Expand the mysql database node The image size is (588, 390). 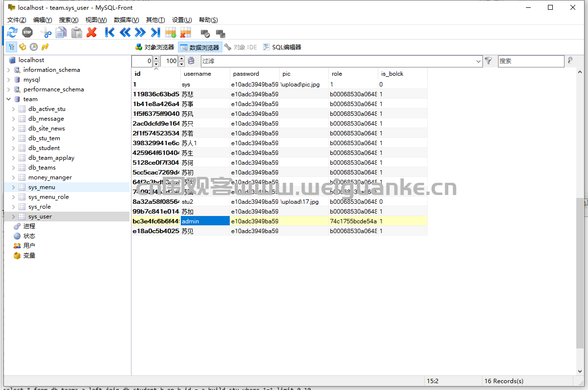coord(8,80)
